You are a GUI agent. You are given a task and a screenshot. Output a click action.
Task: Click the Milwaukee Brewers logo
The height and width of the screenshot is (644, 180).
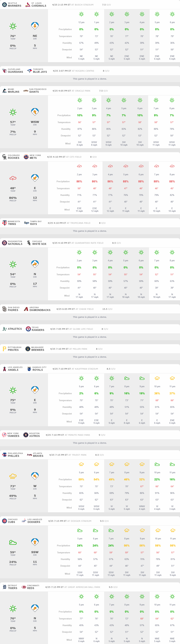[28, 349]
